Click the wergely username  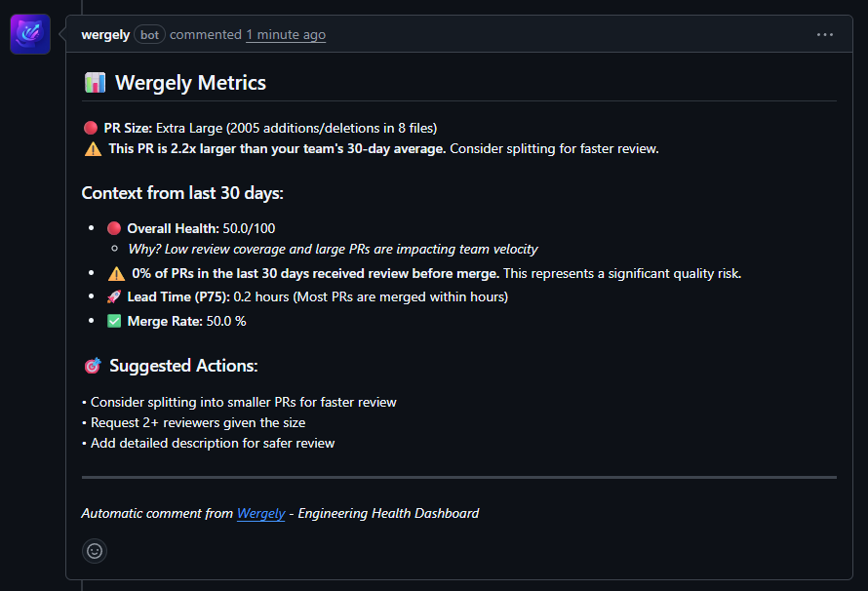(104, 34)
